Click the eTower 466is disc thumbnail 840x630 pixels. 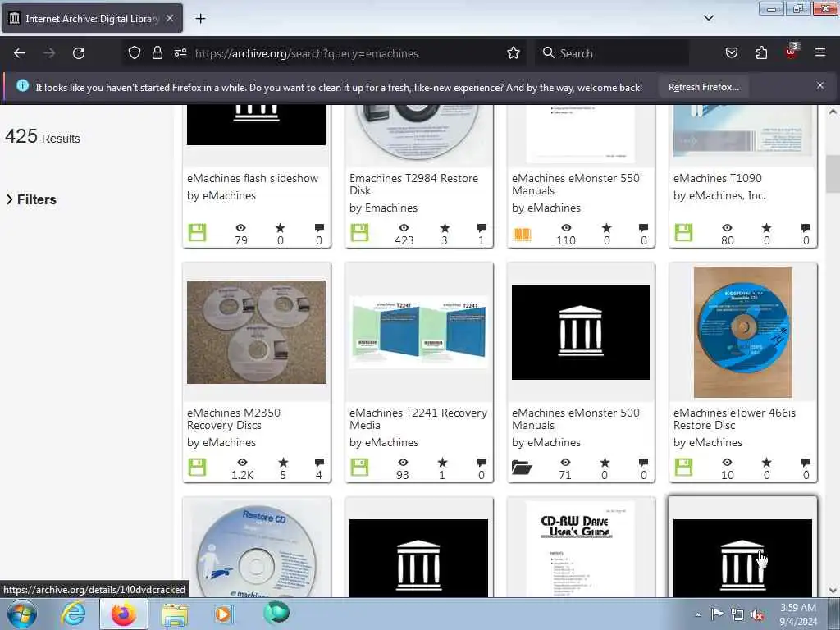[x=742, y=332]
